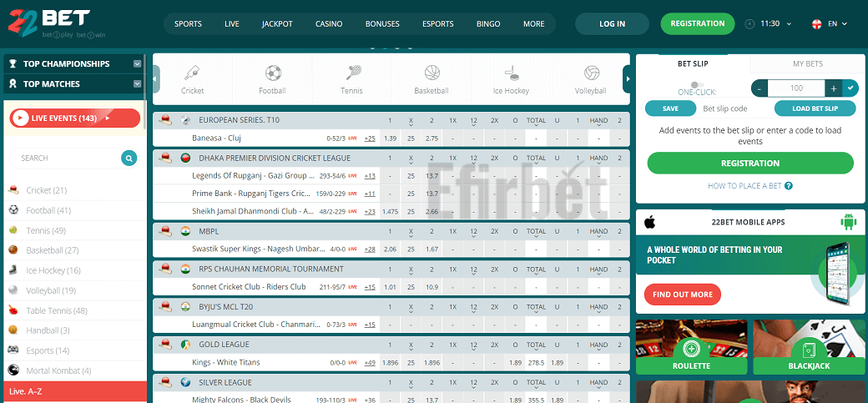Expand +49 more markets for Kings - White Titans

click(x=370, y=363)
